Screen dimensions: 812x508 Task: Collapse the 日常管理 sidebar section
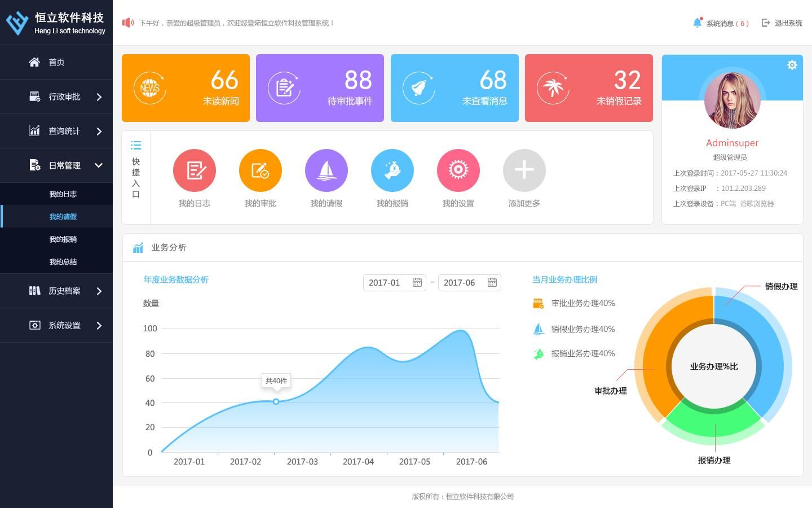(x=64, y=165)
